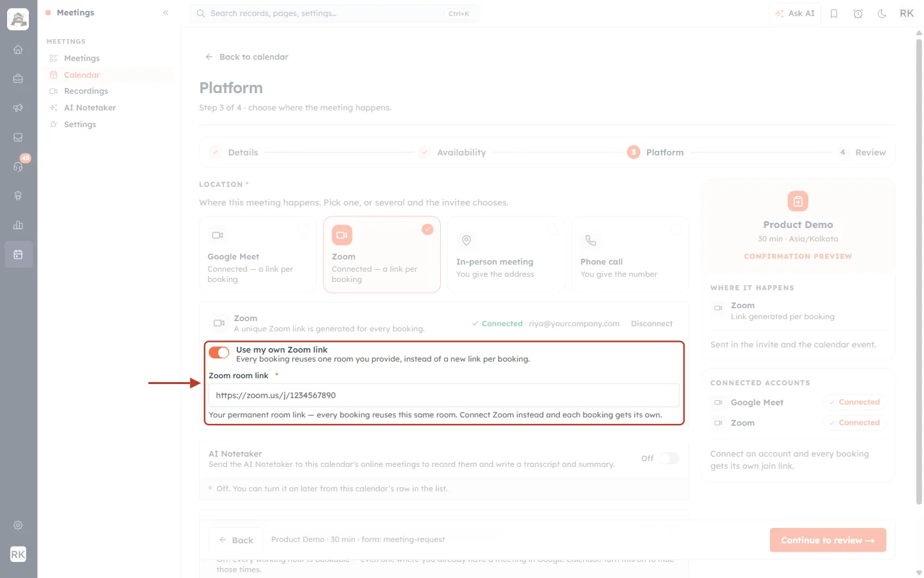This screenshot has height=578, width=924.
Task: Jump to the Details step
Action: [234, 152]
